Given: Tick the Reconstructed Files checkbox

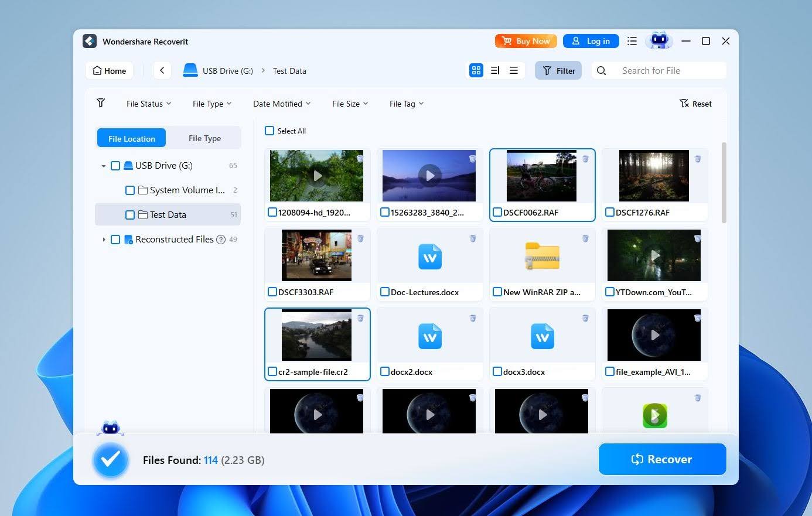Looking at the screenshot, I should tap(115, 240).
